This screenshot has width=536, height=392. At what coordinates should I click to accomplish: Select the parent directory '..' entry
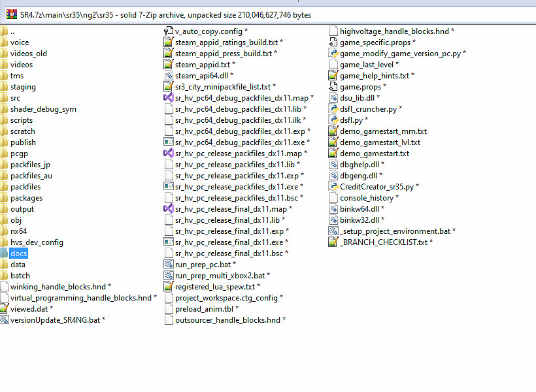(x=12, y=31)
